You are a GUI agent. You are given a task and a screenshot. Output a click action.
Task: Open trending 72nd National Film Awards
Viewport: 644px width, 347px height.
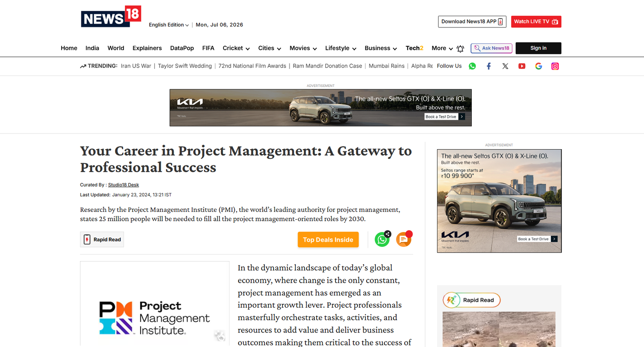pyautogui.click(x=252, y=66)
